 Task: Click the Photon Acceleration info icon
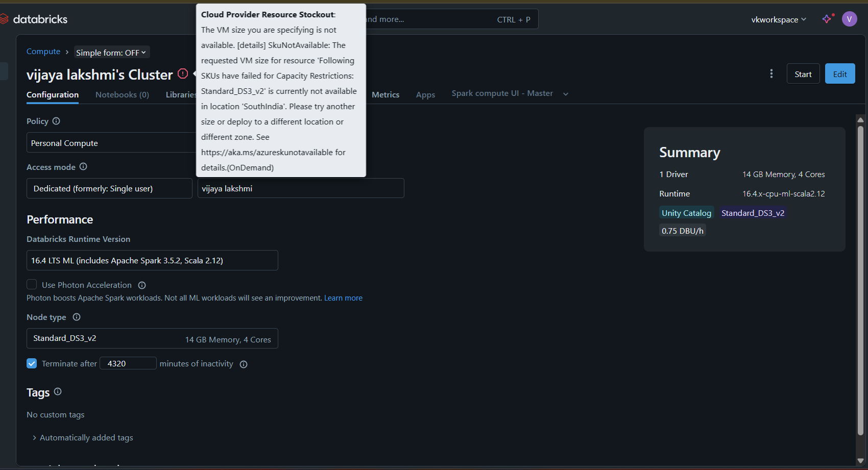click(x=142, y=285)
